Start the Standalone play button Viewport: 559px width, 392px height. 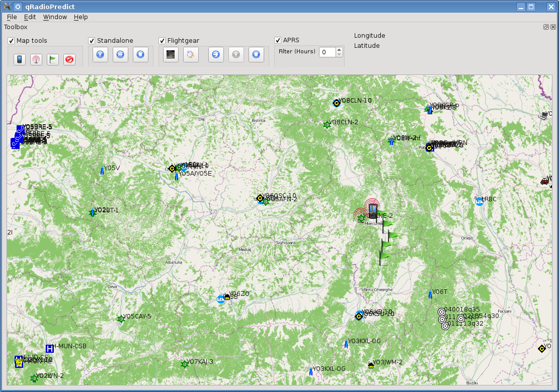(x=100, y=54)
